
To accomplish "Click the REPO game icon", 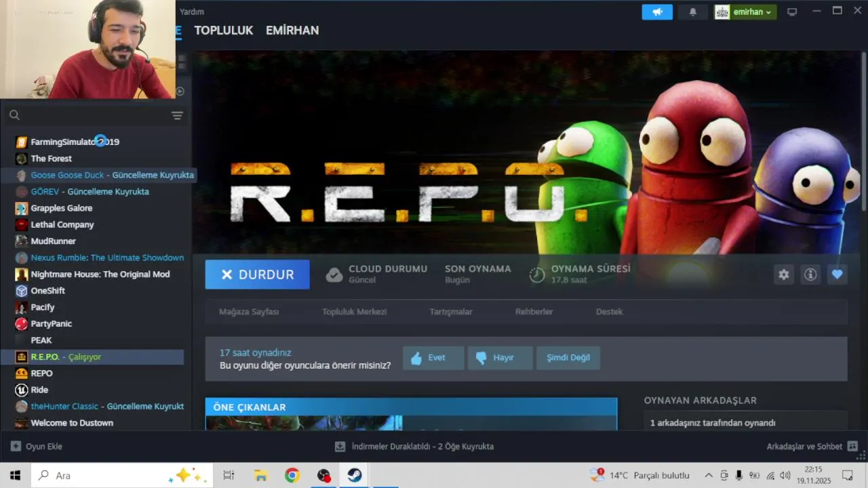I will click(21, 373).
